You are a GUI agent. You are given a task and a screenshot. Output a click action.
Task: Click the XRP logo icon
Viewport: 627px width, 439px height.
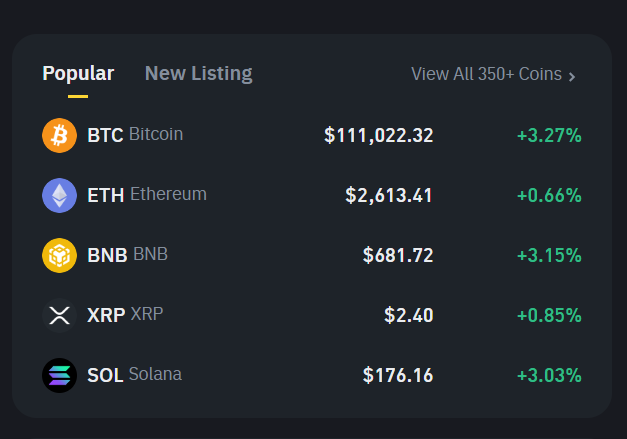click(x=59, y=316)
